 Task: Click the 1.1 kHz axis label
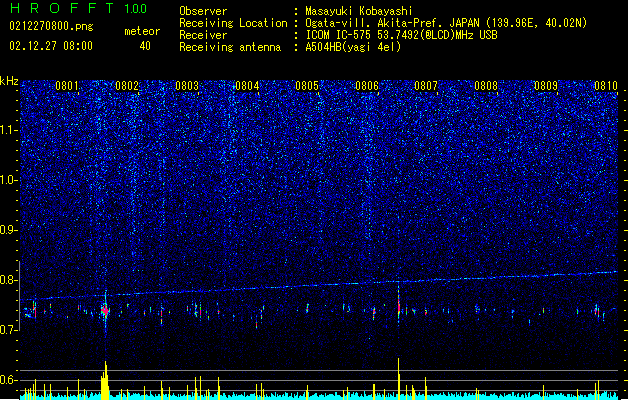9,130
